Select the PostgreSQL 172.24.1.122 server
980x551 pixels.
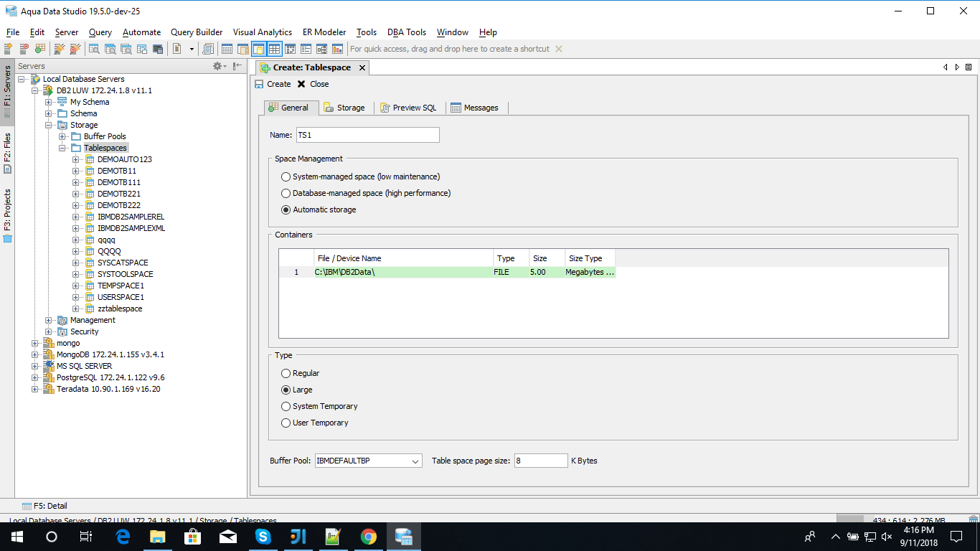[x=110, y=377]
